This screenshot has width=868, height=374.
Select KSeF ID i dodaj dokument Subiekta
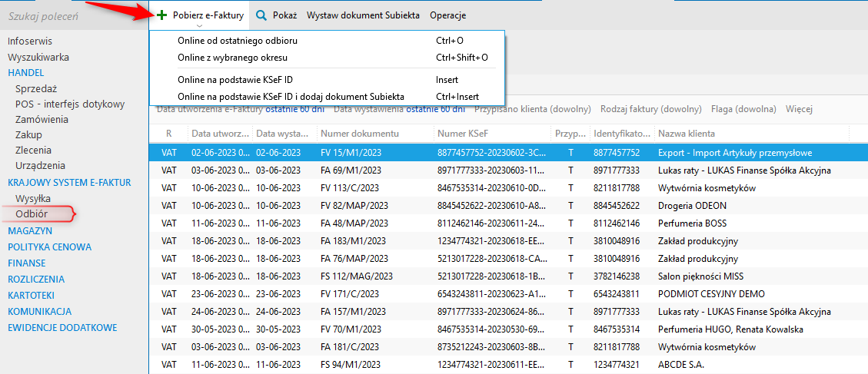click(291, 97)
